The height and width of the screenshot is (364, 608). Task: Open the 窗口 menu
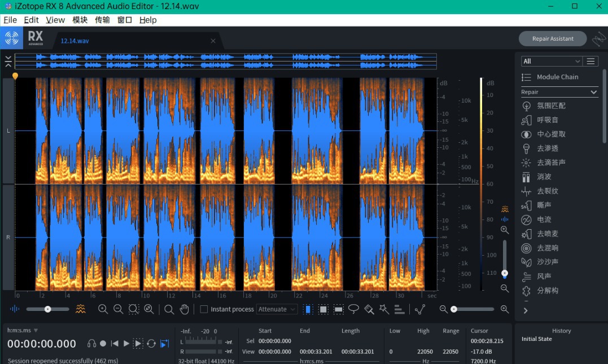(x=125, y=20)
